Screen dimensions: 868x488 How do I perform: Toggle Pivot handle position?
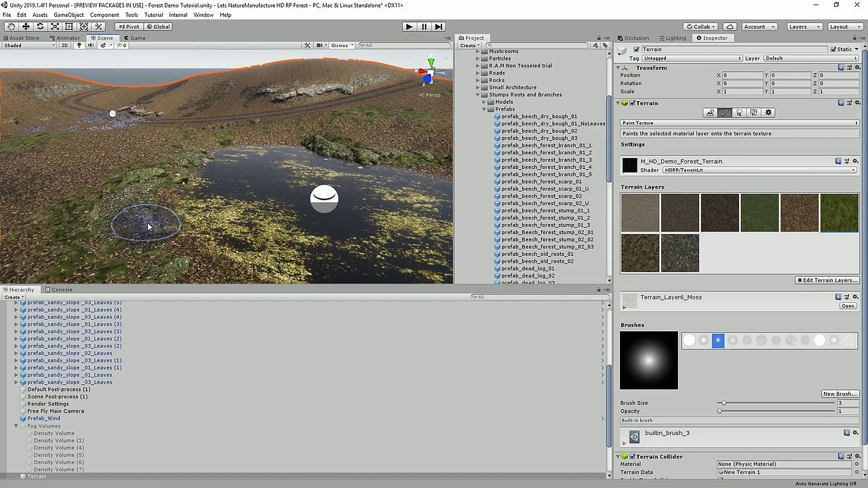point(128,26)
